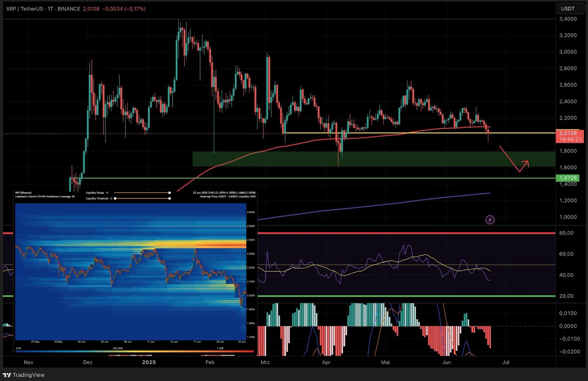Select the red current price label 2,0138
The image size is (588, 381).
pos(570,136)
